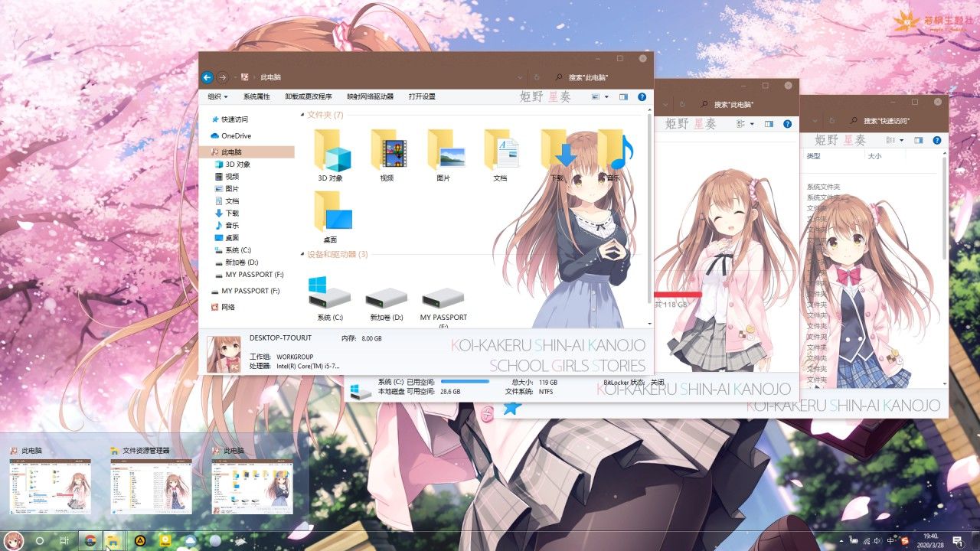Click the Cortana circle on taskbar

tap(40, 540)
